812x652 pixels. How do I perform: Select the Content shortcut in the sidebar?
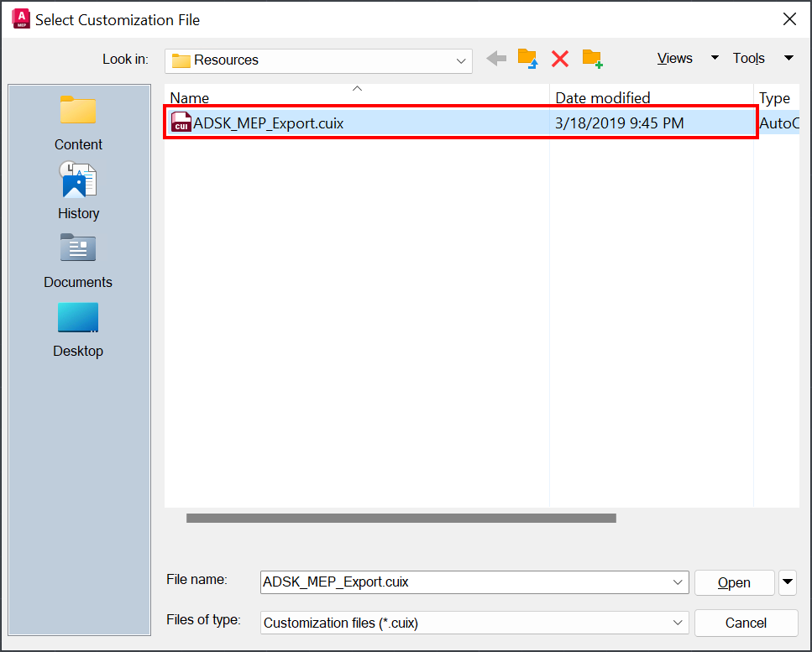[x=78, y=122]
